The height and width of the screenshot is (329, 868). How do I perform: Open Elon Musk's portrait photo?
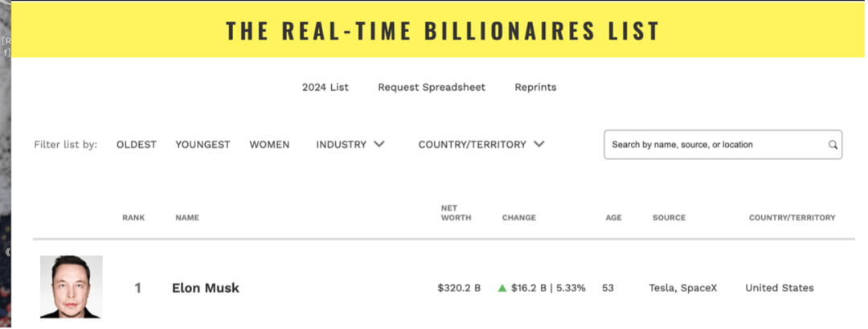72,287
